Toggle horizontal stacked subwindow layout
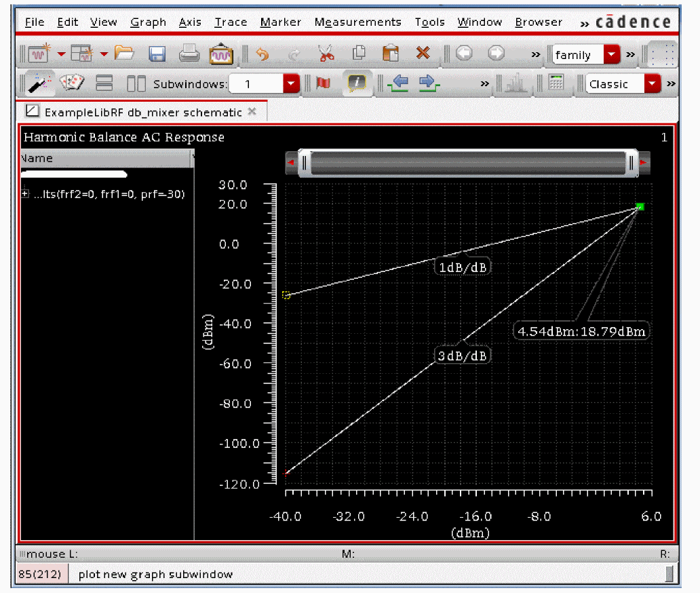Screen dimensions: 700x593 click(x=104, y=83)
